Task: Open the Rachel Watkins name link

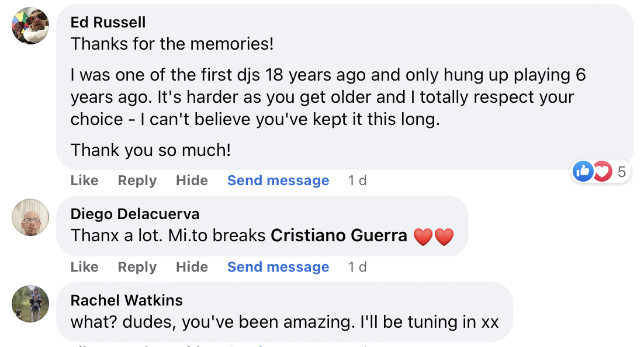Action: pos(126,300)
